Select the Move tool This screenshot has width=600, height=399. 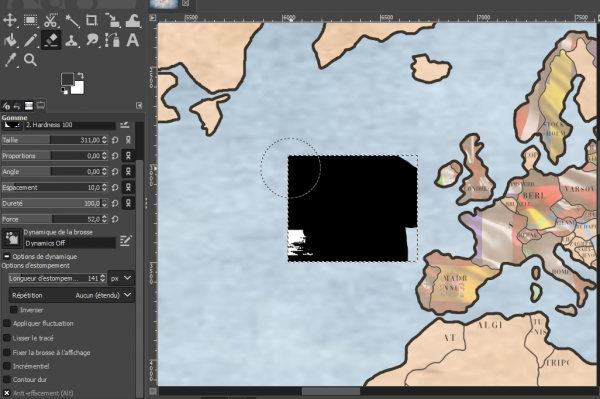10,20
